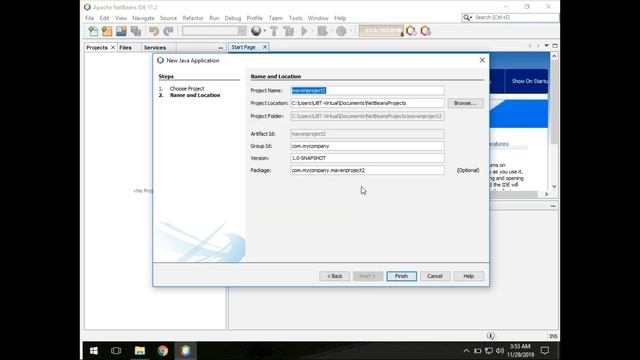Open the Edit menu
Image resolution: width=640 pixels, height=360 pixels.
click(x=104, y=18)
